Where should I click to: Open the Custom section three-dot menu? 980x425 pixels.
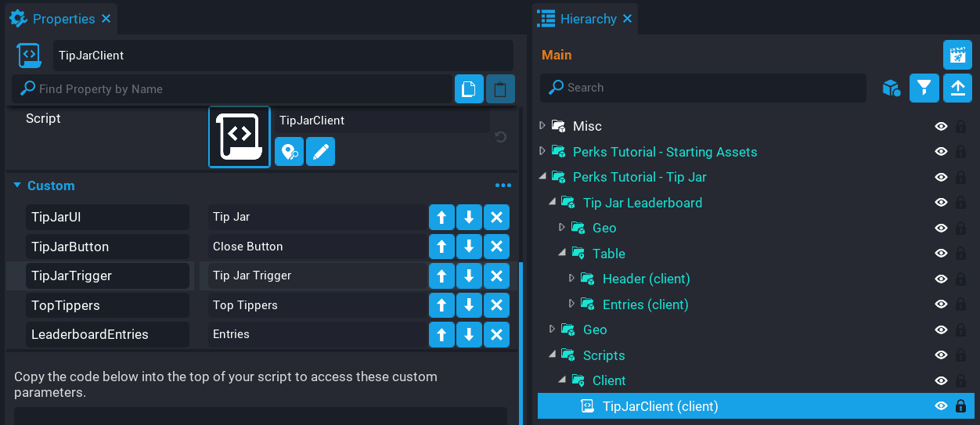tap(503, 185)
